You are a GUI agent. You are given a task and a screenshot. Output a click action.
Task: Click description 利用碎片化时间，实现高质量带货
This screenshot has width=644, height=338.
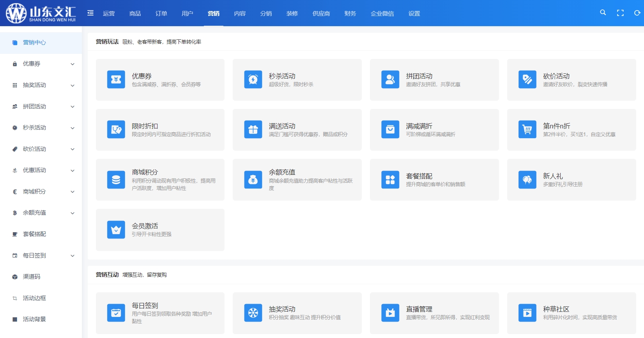pos(580,317)
